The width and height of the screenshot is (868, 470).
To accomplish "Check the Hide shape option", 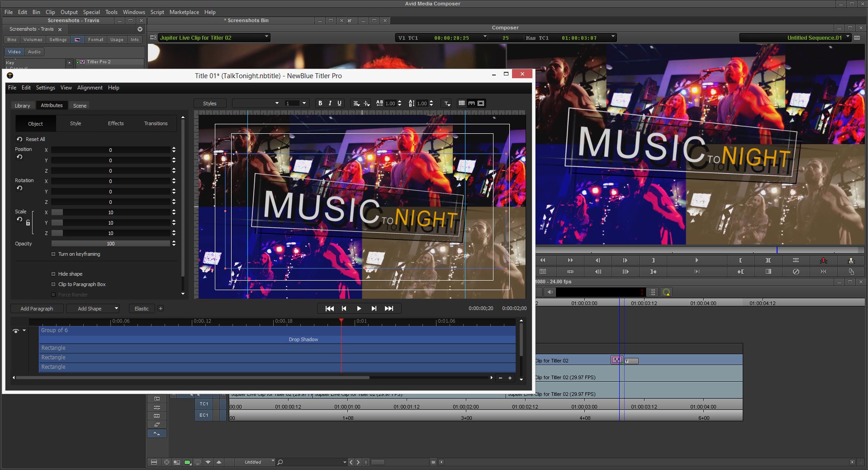I will coord(53,274).
